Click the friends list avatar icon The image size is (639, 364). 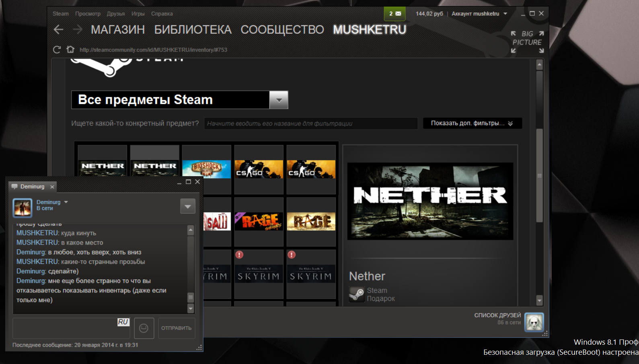[534, 322]
